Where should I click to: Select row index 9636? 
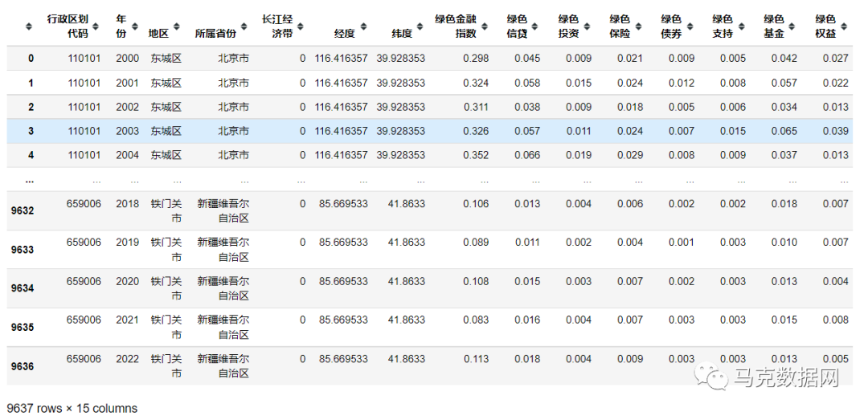pyautogui.click(x=23, y=366)
